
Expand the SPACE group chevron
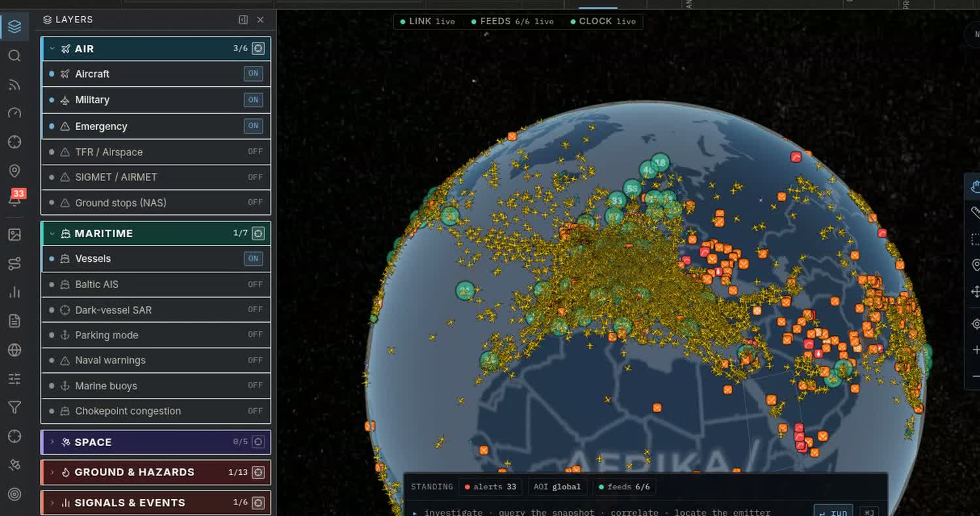pyautogui.click(x=52, y=442)
